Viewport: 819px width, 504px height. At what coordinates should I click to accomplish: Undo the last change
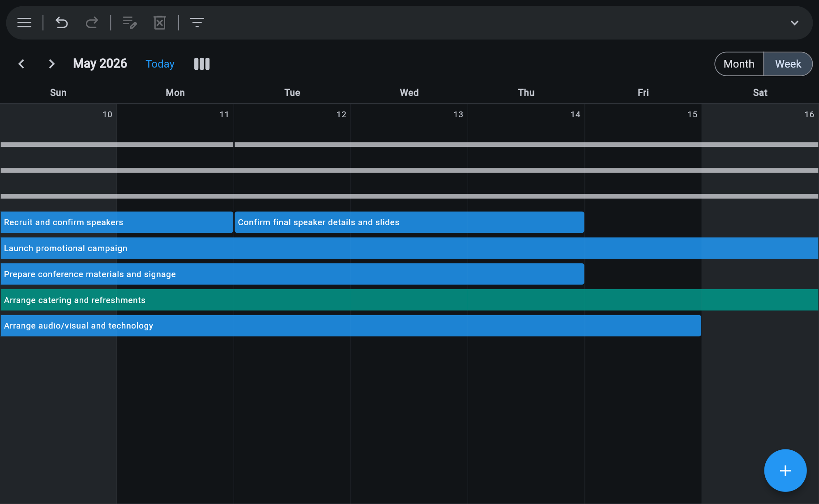pyautogui.click(x=62, y=22)
